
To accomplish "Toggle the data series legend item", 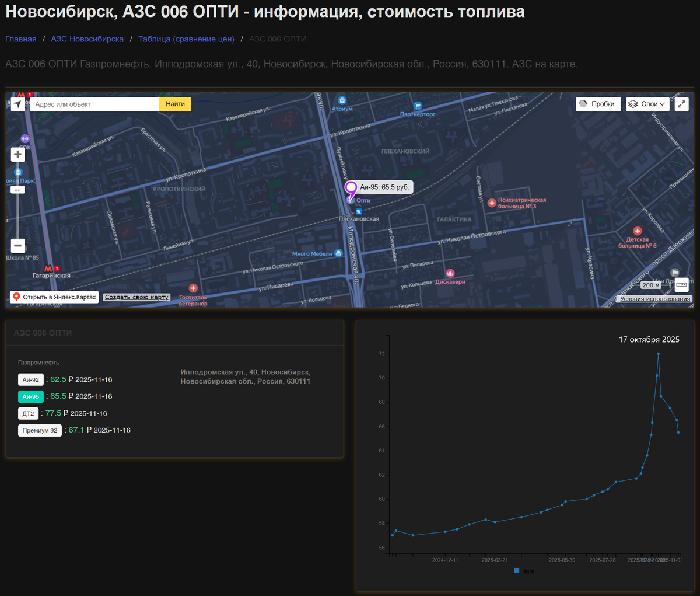I will [x=524, y=571].
